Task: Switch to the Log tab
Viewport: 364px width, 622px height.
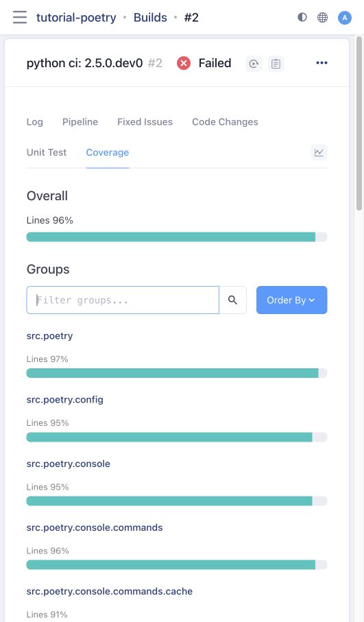Action: (35, 122)
